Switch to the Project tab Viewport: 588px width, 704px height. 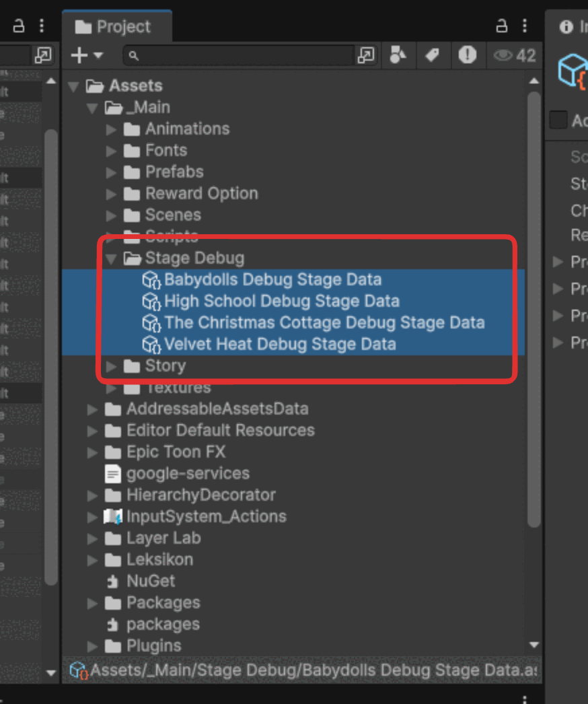tap(117, 27)
